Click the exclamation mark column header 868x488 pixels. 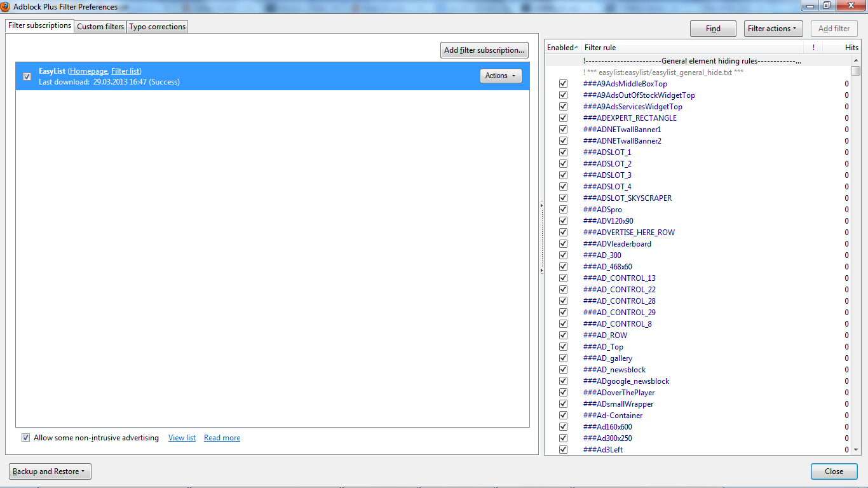[x=813, y=48]
